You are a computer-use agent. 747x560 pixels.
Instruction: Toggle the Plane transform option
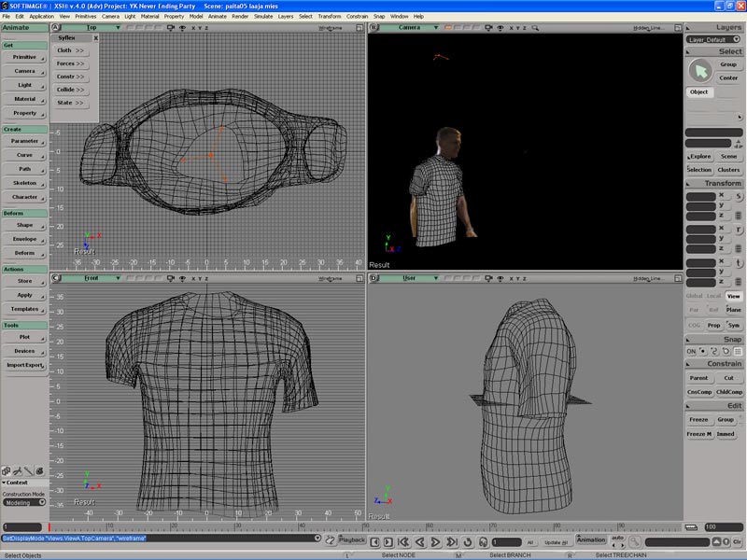(x=734, y=310)
